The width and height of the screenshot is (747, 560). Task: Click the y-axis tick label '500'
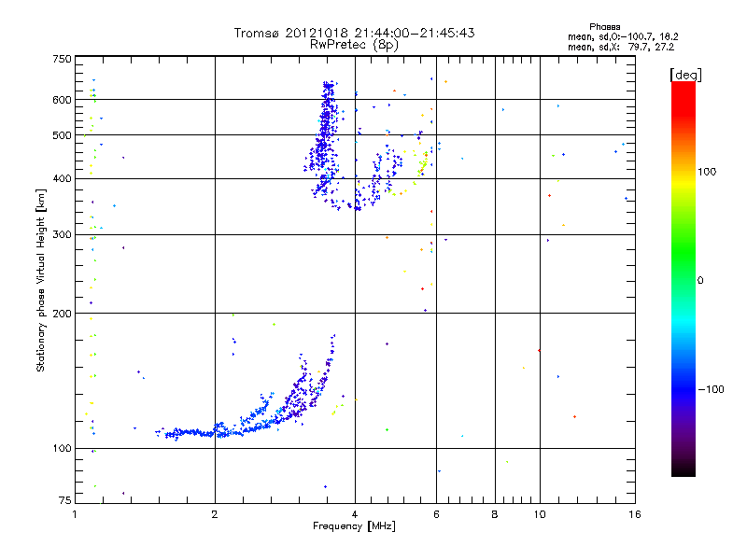pyautogui.click(x=62, y=135)
